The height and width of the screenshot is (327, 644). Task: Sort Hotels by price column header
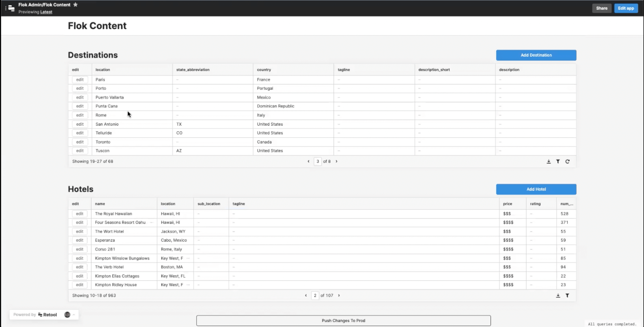point(513,204)
